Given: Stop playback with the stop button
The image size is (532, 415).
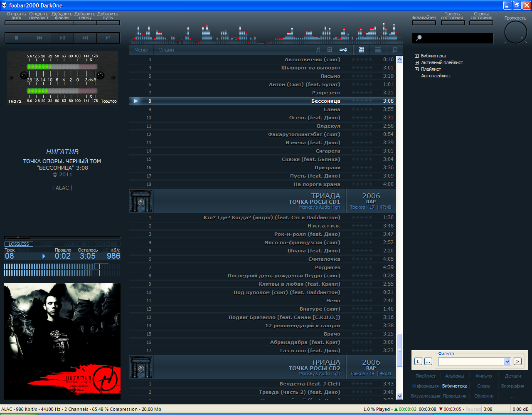Looking at the screenshot, I should 17,38.
